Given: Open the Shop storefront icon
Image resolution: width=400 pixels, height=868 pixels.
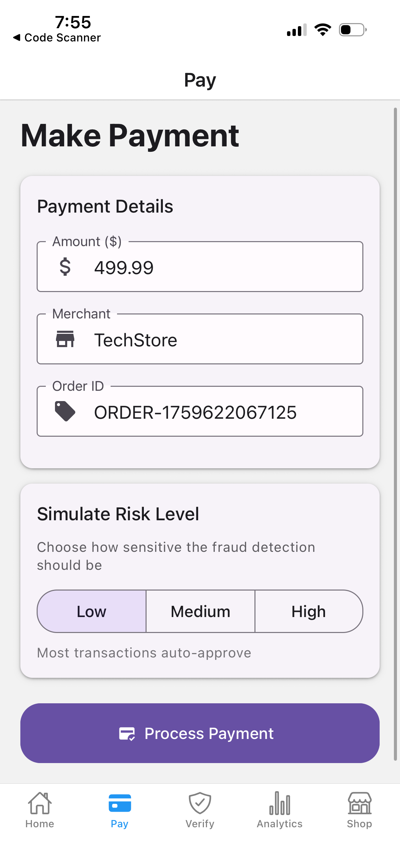Looking at the screenshot, I should coord(359,803).
